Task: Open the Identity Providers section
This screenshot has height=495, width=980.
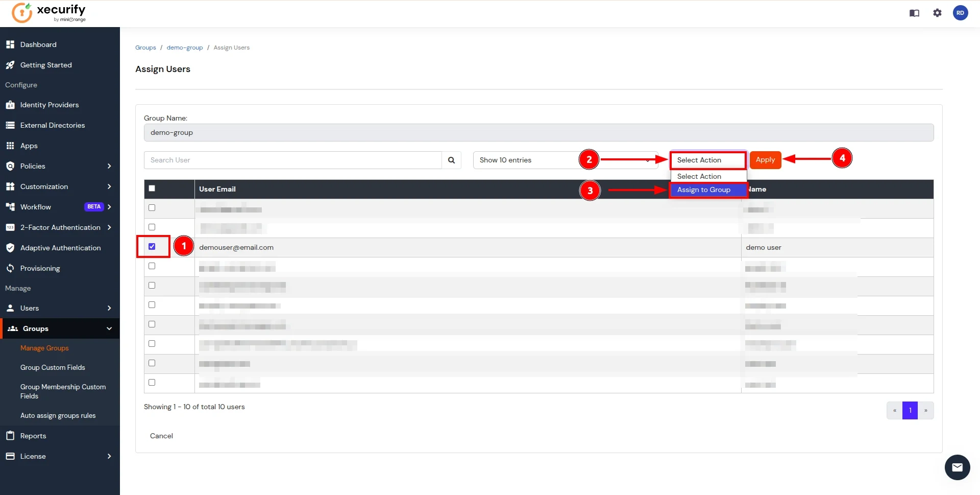Action: pyautogui.click(x=49, y=105)
